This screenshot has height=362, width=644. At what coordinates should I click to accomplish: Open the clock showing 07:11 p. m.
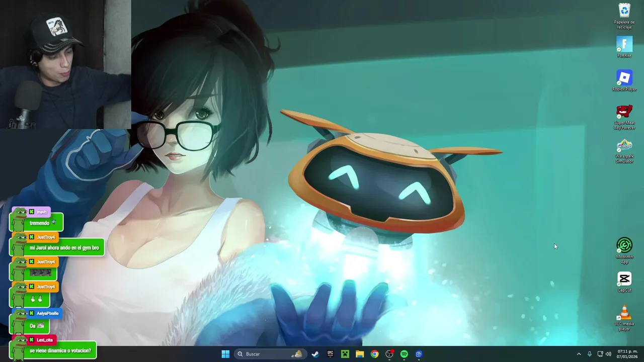point(627,354)
